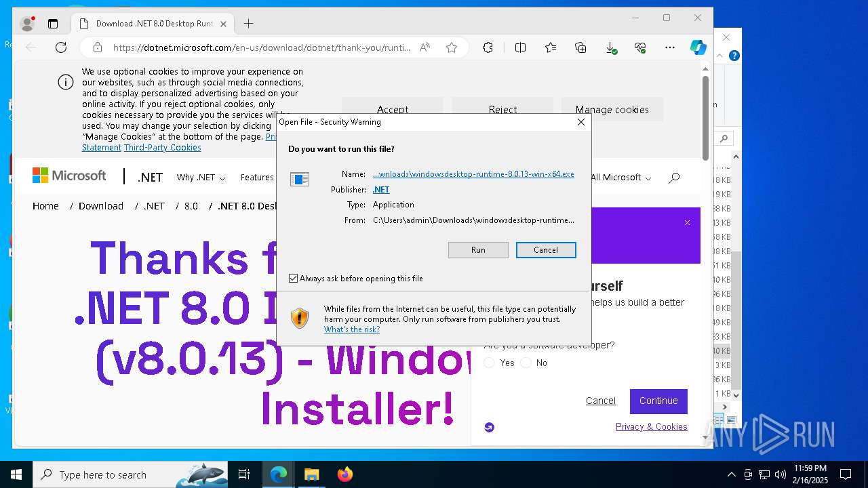
Task: Click the Microsoft logo on page
Action: [69, 176]
